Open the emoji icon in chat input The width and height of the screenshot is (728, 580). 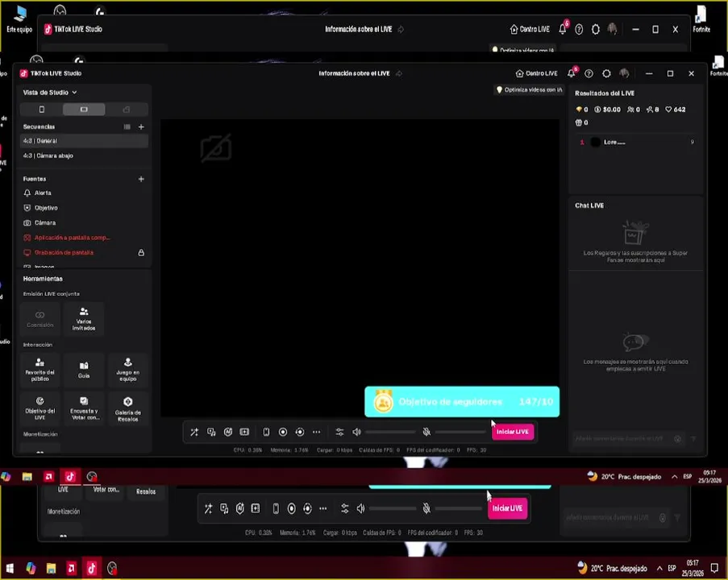pyautogui.click(x=678, y=439)
